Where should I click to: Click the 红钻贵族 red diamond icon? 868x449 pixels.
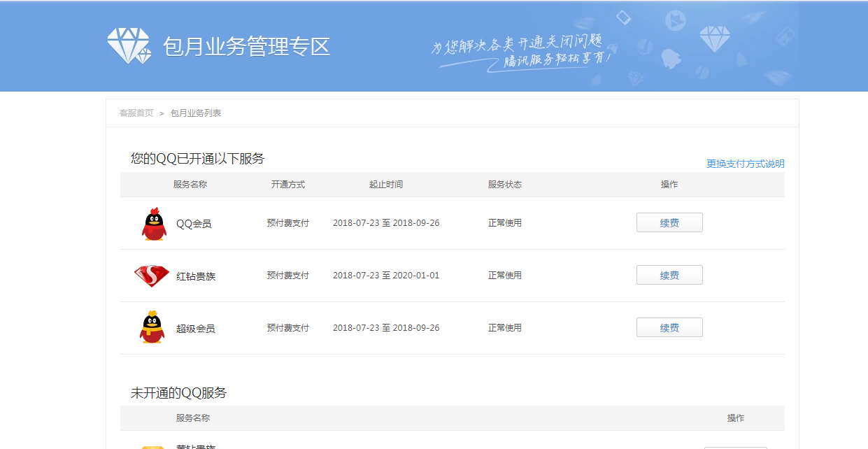152,276
